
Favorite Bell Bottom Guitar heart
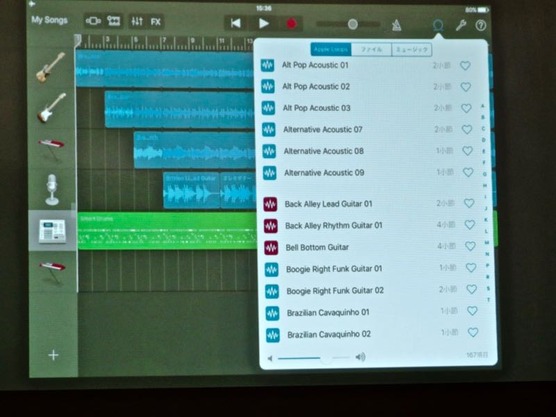point(470,246)
